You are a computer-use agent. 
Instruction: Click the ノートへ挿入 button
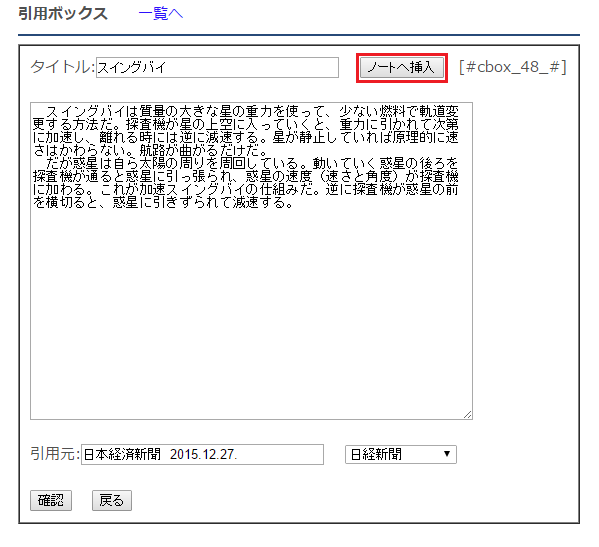[x=401, y=68]
